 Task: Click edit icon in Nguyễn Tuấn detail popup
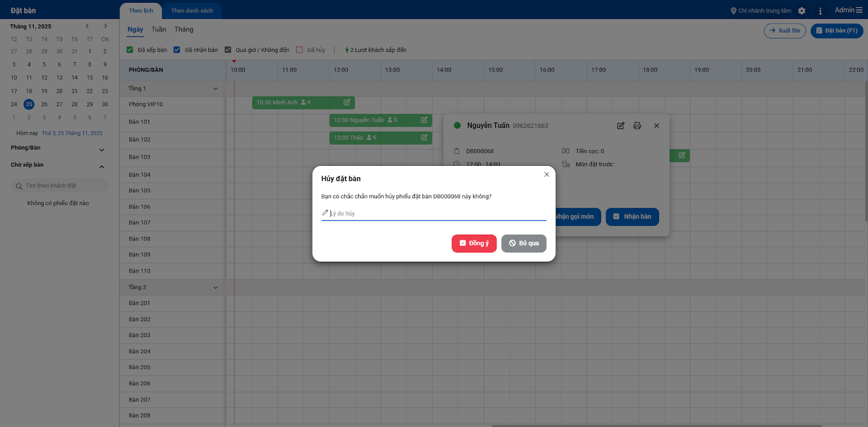coord(621,126)
